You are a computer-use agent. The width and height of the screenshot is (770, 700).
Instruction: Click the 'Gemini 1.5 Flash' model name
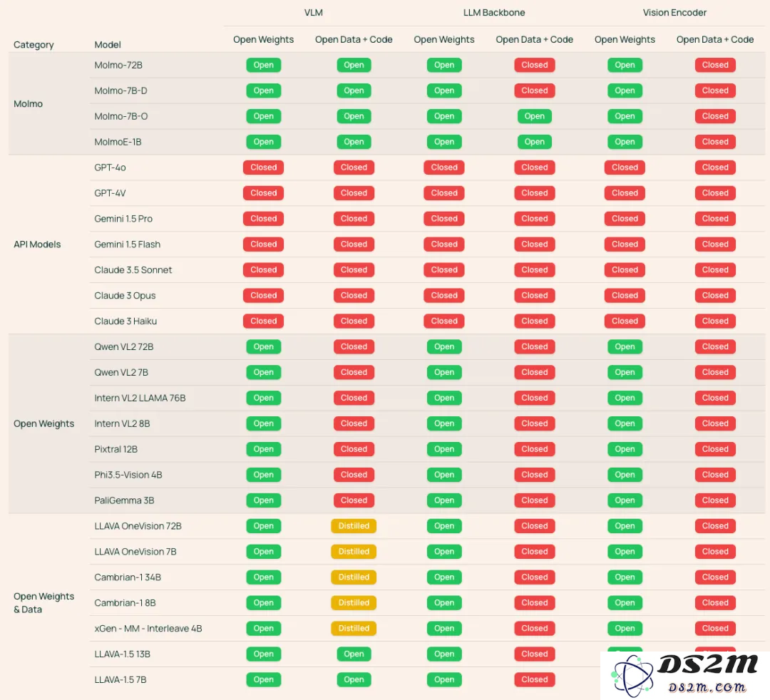[127, 244]
